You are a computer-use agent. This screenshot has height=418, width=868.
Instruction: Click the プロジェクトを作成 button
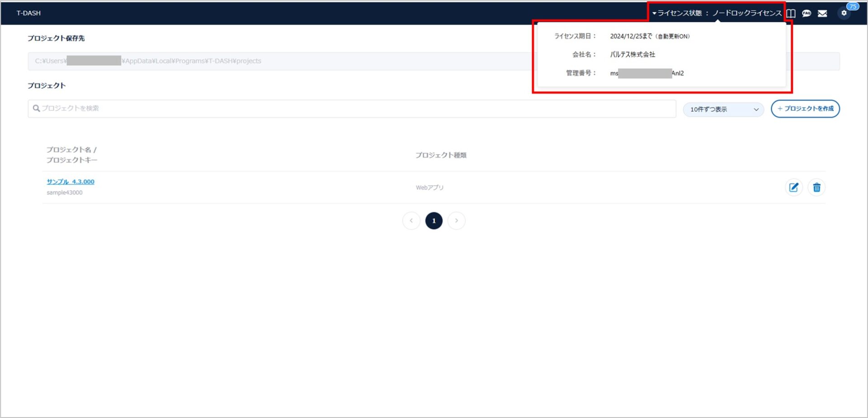(x=805, y=109)
